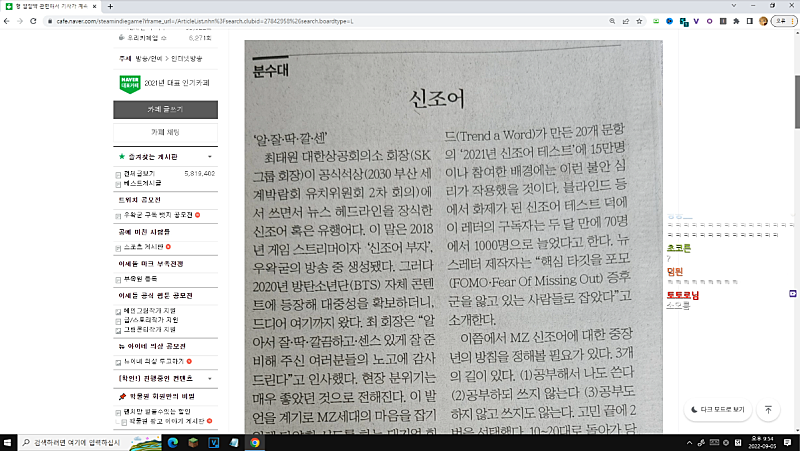Expand the 진행중인 컨텐츠 section arrow
Image resolution: width=800 pixels, height=451 pixels.
point(210,379)
